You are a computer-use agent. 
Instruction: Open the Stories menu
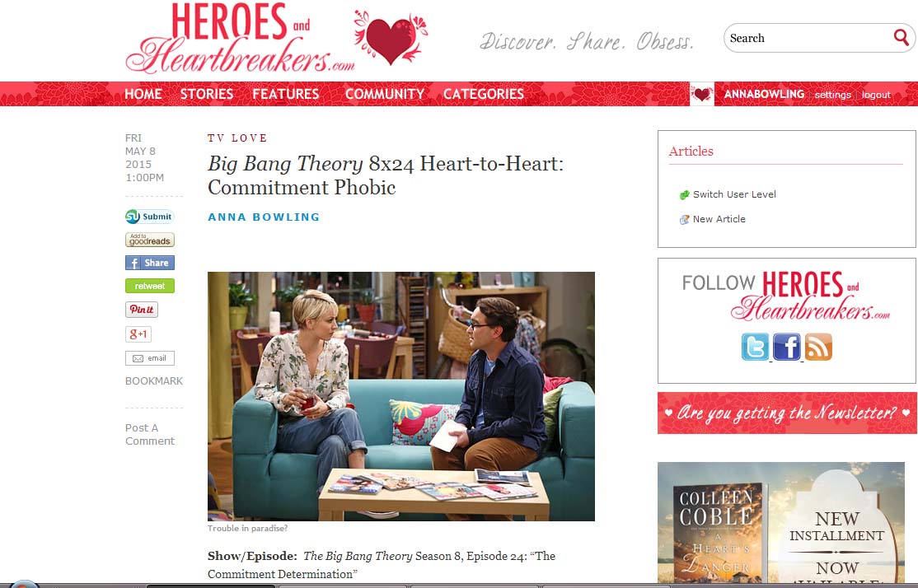point(207,94)
